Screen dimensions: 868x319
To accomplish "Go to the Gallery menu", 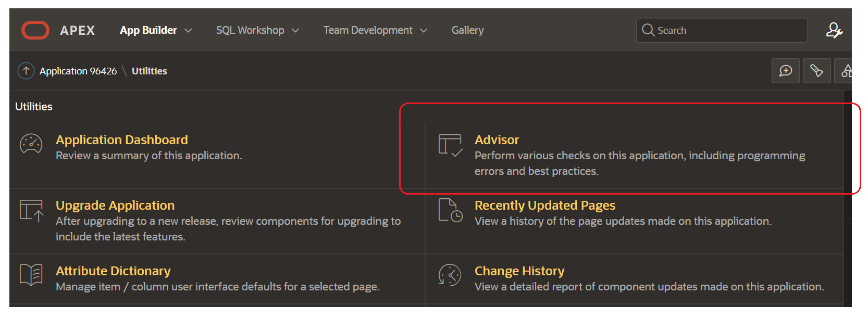I will click(x=468, y=30).
